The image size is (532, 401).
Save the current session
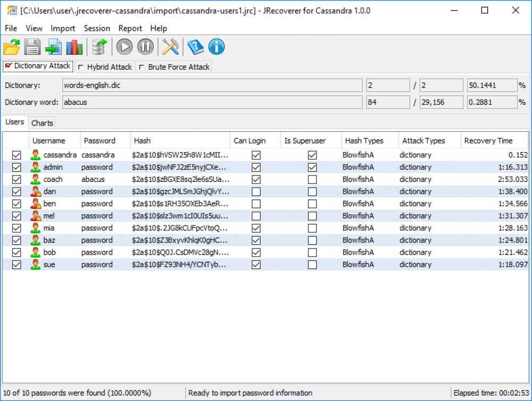tap(32, 47)
